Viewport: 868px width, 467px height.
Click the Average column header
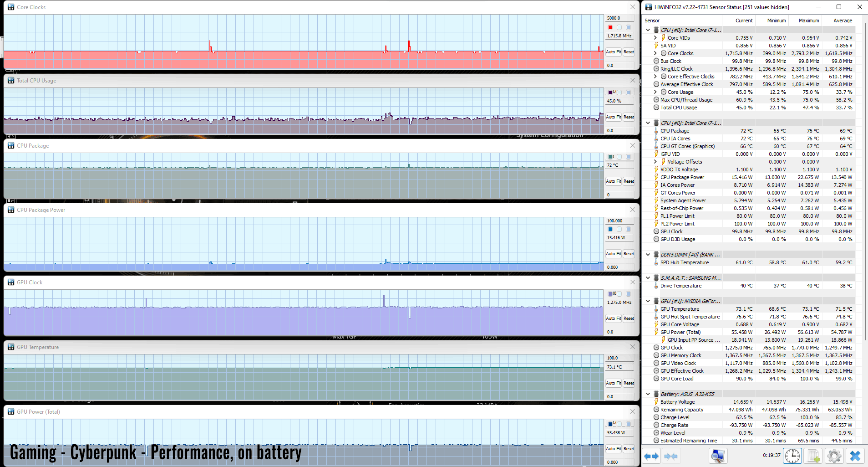(x=838, y=21)
